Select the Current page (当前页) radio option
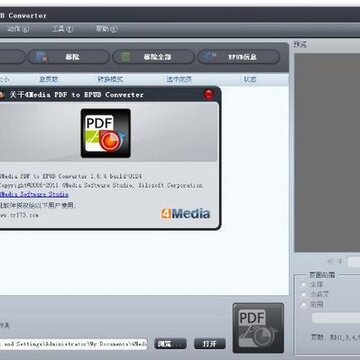The height and width of the screenshot is (360, 360). 304,295
